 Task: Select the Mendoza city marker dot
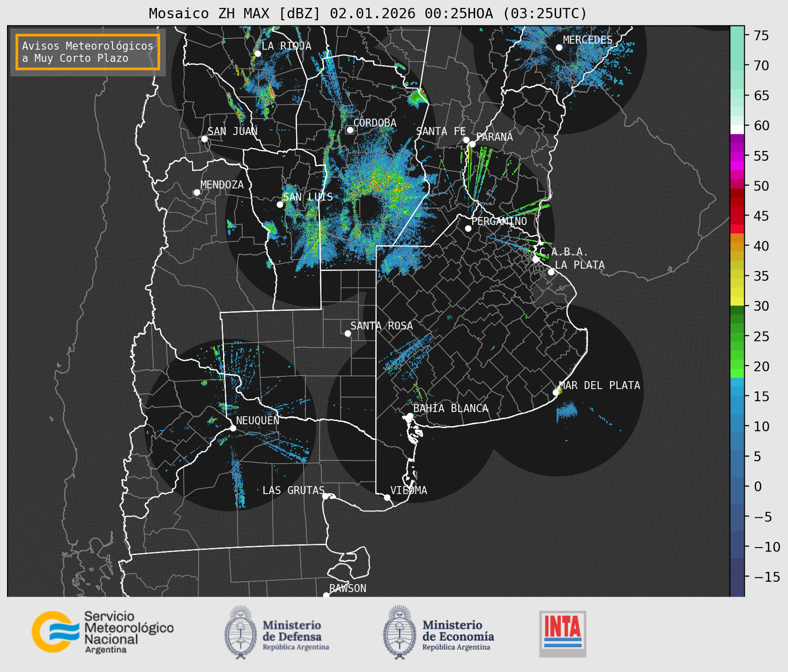(197, 193)
